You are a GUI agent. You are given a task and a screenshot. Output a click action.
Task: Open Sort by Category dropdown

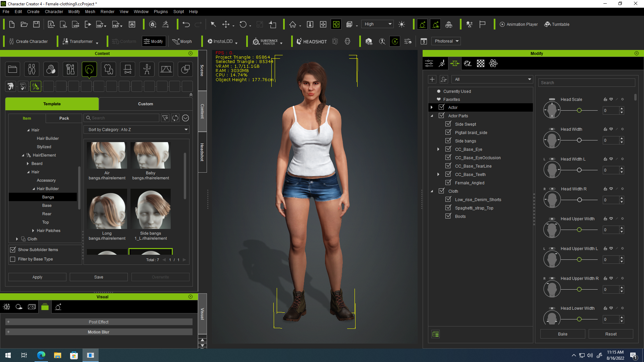(137, 130)
